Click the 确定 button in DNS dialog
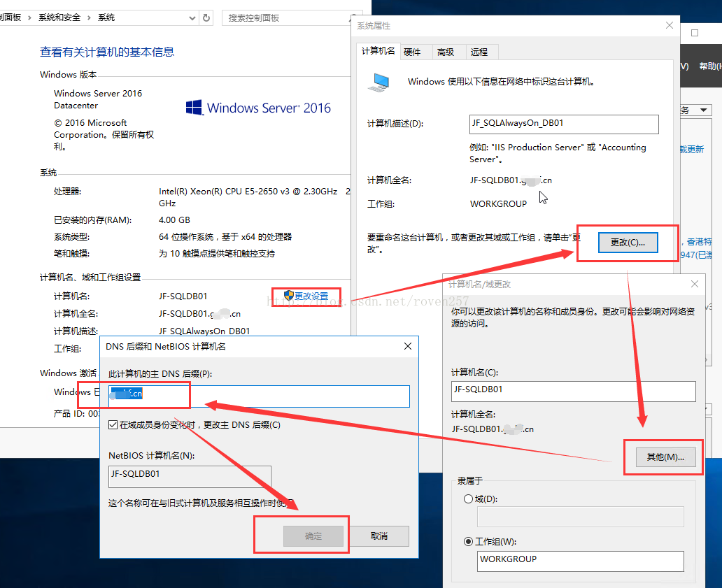The image size is (722, 588). pyautogui.click(x=313, y=536)
